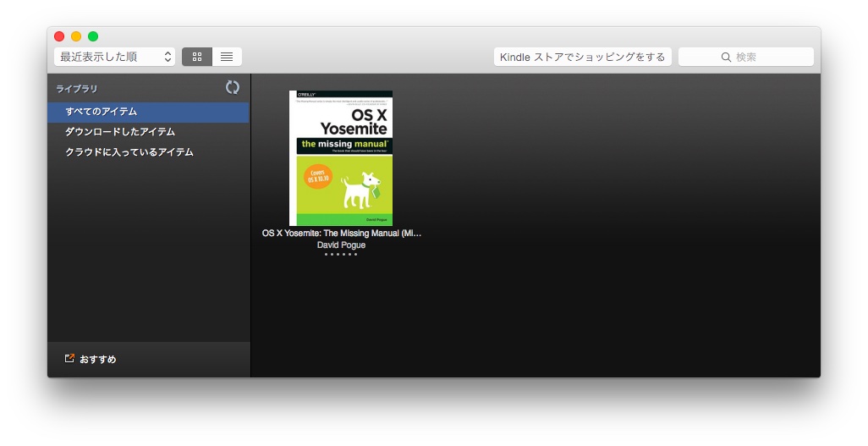Open Kindle ストアでショッピングをする button
The height and width of the screenshot is (446, 868).
coord(582,57)
